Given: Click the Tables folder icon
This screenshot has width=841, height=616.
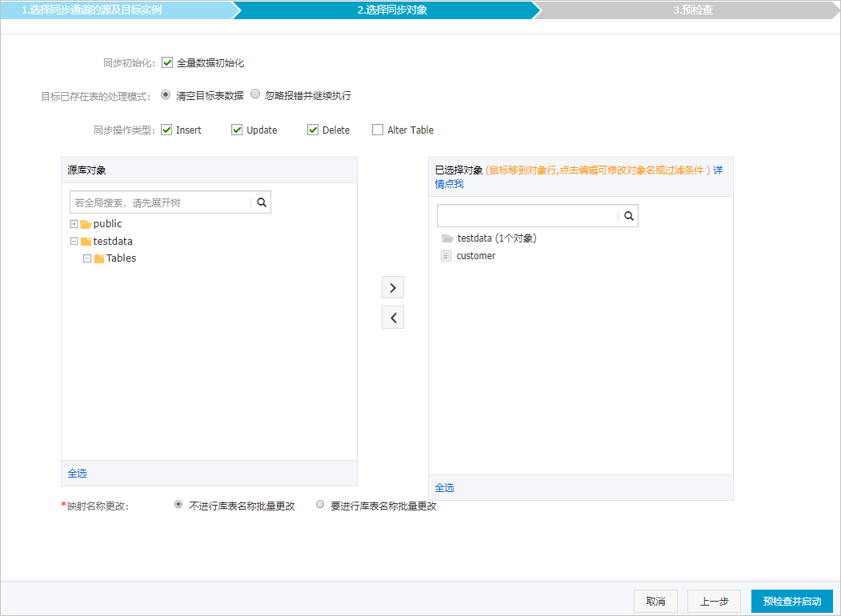Looking at the screenshot, I should [98, 258].
